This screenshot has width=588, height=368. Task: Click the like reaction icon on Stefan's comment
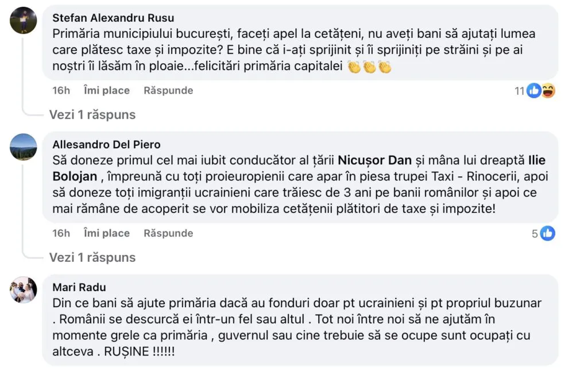(534, 91)
